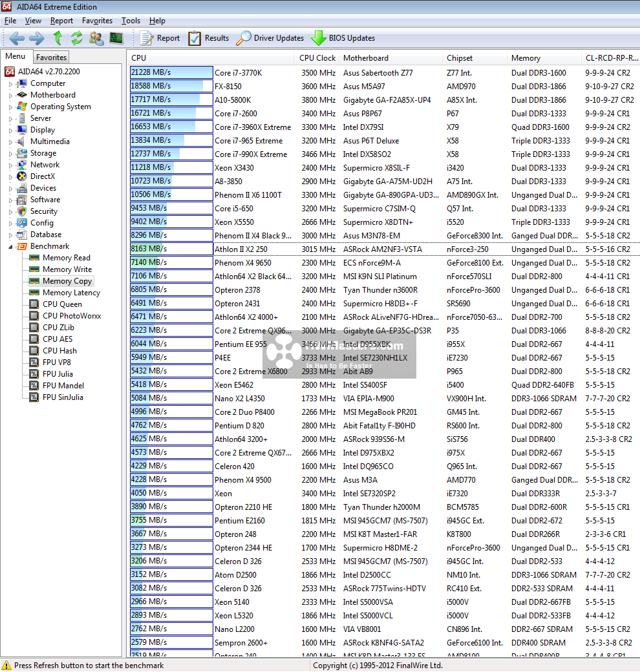This screenshot has height=672, width=640.
Task: Sort by the Motherboard column header
Action: pos(390,58)
